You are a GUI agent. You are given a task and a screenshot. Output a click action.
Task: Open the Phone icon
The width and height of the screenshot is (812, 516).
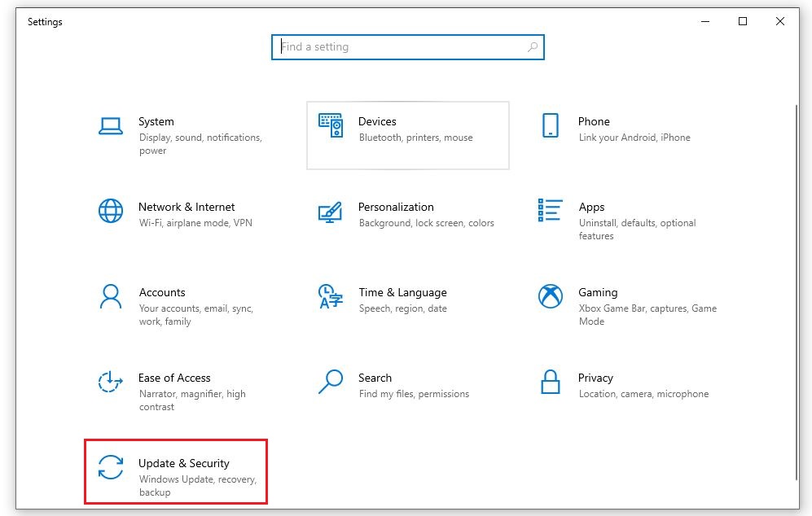click(x=550, y=125)
